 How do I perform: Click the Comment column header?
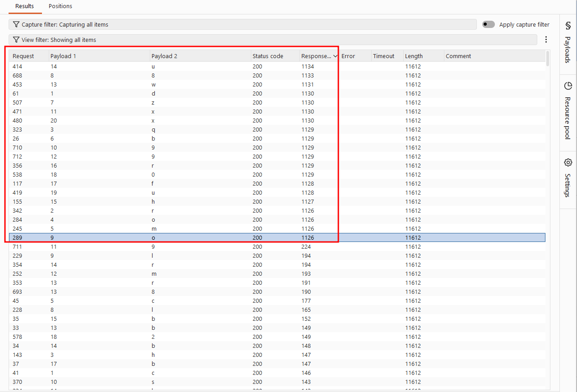458,56
